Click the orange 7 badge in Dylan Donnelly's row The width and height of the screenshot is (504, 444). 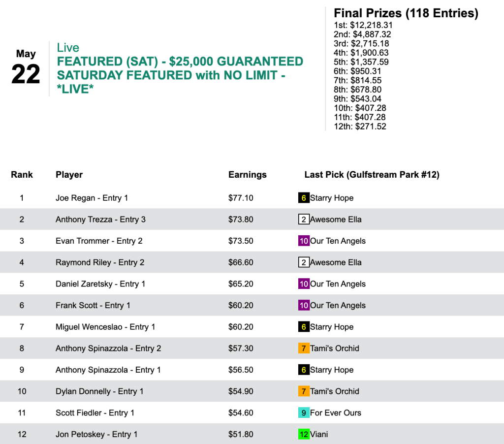tap(304, 391)
